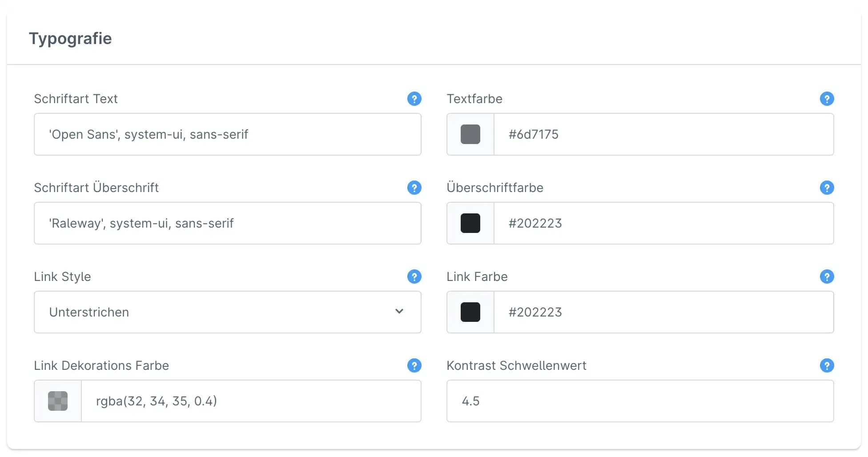The width and height of the screenshot is (868, 457).
Task: Open help for Schriftart Überschrift
Action: click(414, 188)
